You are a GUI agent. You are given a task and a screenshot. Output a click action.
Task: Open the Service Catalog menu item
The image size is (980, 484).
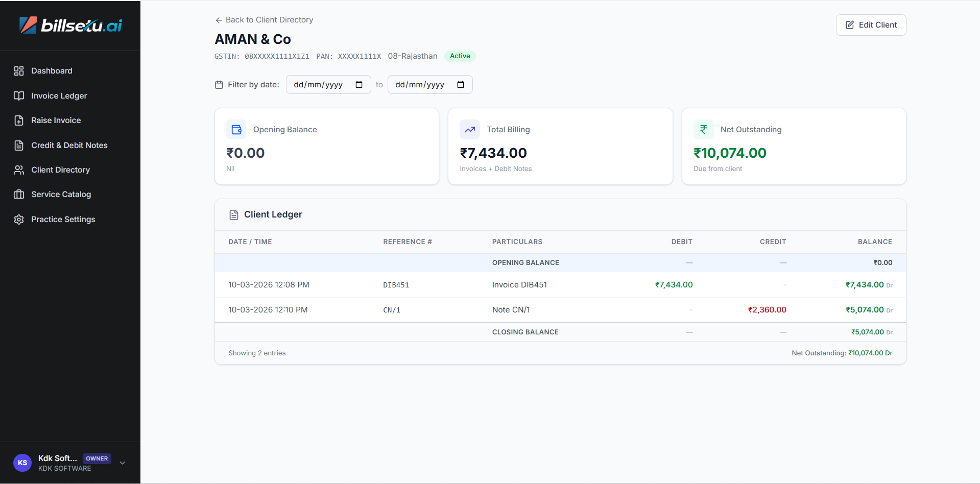pyautogui.click(x=61, y=195)
